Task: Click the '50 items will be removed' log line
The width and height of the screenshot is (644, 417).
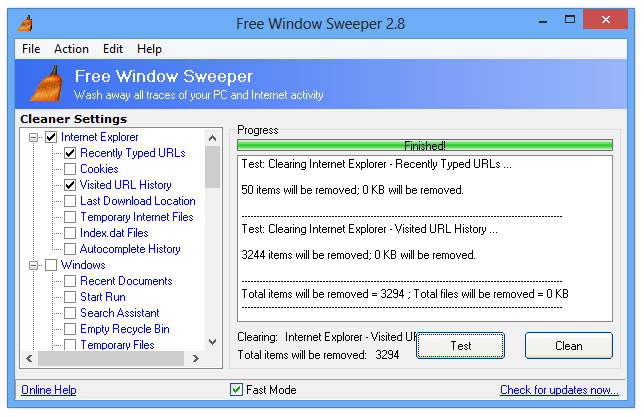Action: tap(352, 190)
